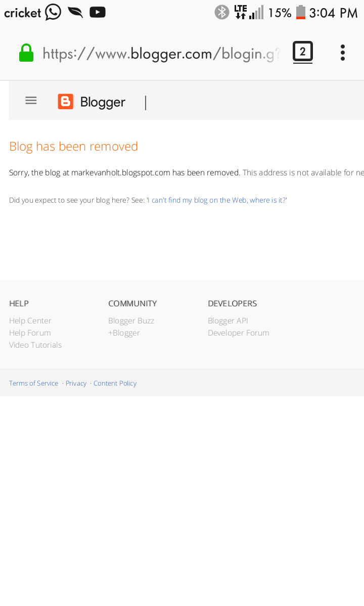This screenshot has height=606, width=364.
Task: Tap the green secure lock icon
Action: [26, 53]
